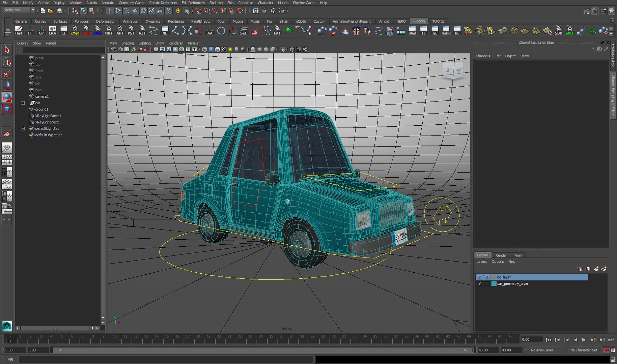The width and height of the screenshot is (617, 364).
Task: Click the Blnd blend shape shelf icon
Action: (x=412, y=31)
